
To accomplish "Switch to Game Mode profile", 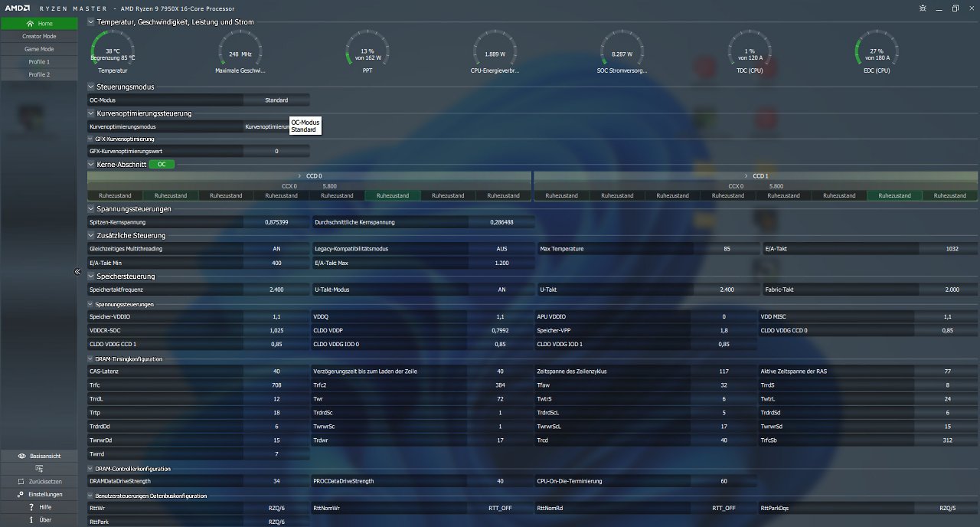I will 39,49.
